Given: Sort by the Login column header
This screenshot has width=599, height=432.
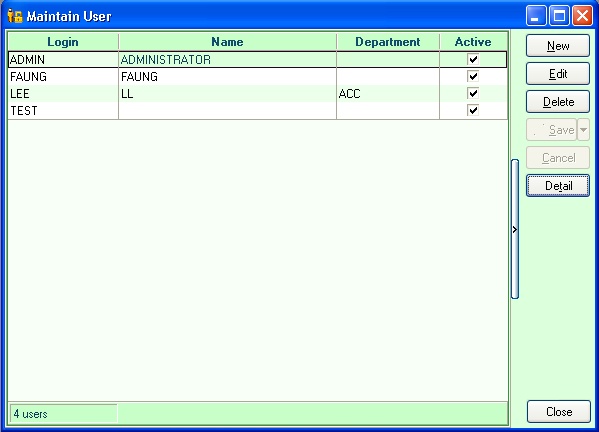Looking at the screenshot, I should [63, 42].
